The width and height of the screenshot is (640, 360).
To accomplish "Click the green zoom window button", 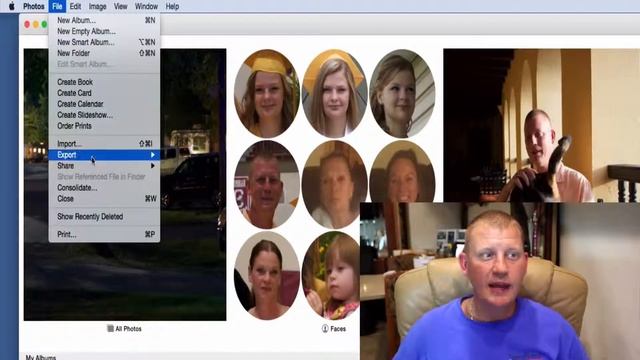I will click(44, 24).
